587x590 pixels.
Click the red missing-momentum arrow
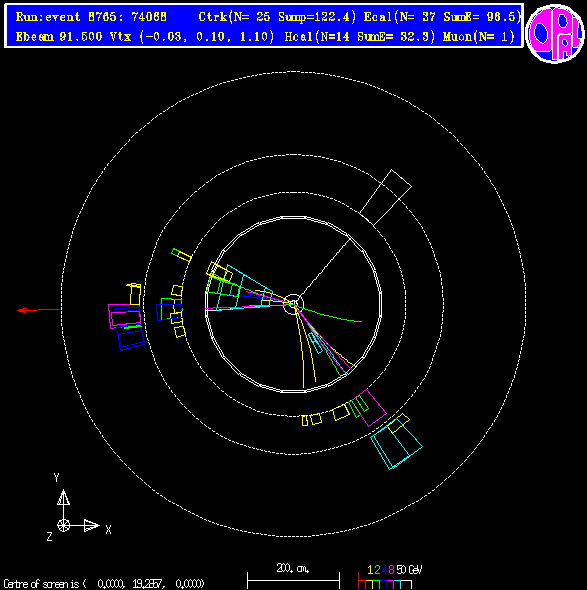pyautogui.click(x=38, y=310)
